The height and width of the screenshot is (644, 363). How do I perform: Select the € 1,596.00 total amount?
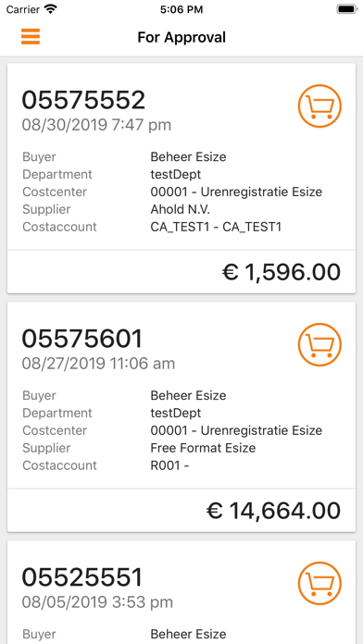pyautogui.click(x=282, y=272)
